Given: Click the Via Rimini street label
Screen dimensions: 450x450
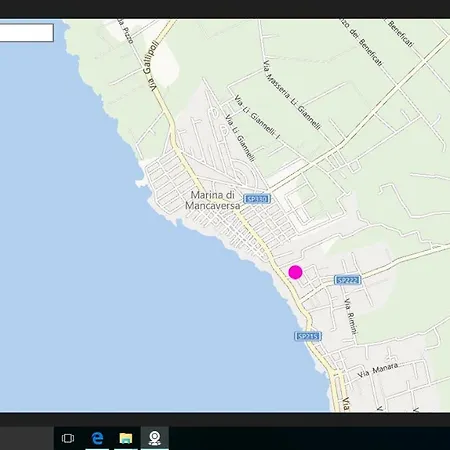Looking at the screenshot, I should [x=350, y=316].
